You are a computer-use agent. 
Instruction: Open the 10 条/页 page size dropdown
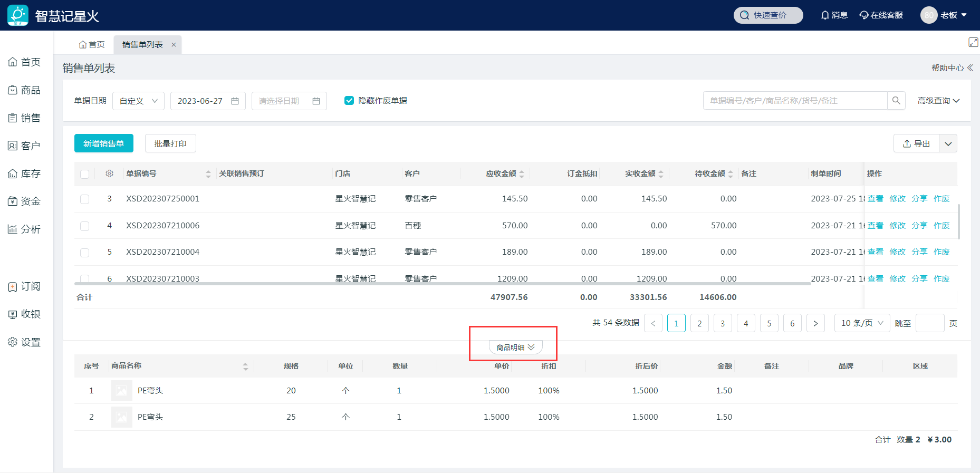point(862,323)
